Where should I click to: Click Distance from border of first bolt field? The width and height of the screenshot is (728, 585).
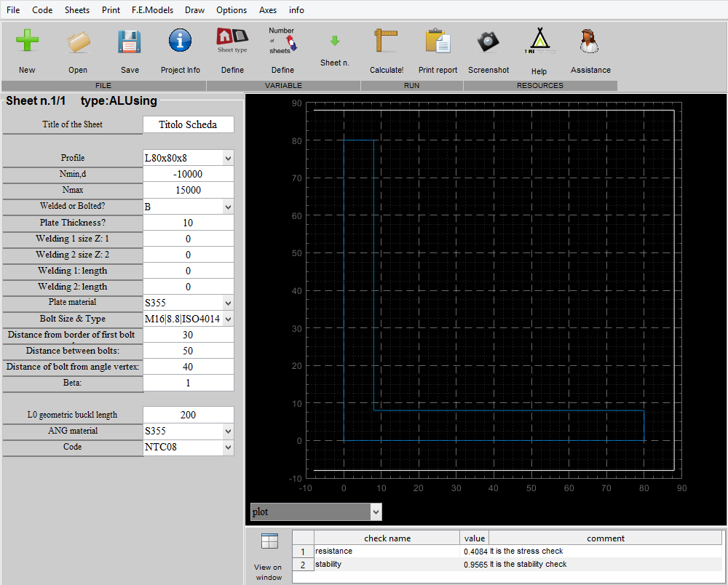(188, 335)
